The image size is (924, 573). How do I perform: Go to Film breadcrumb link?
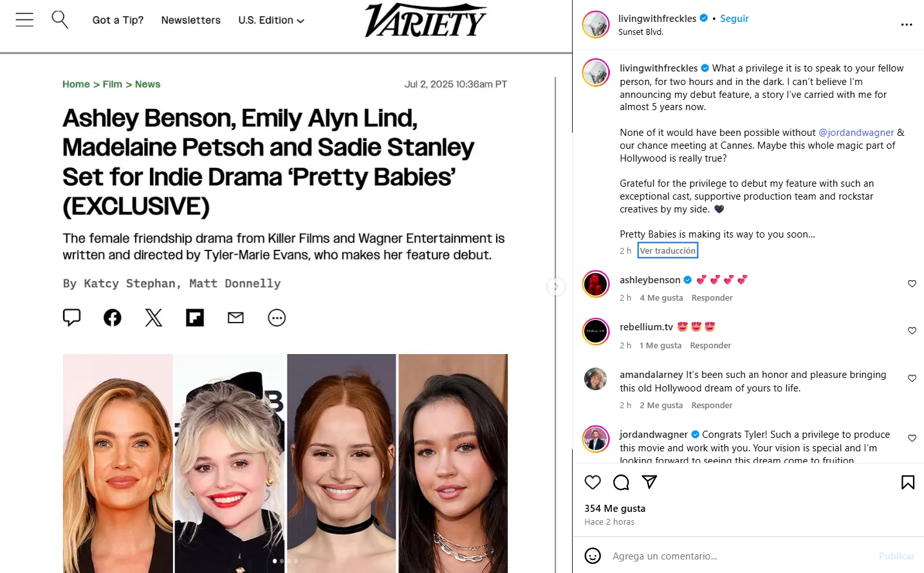tap(113, 84)
